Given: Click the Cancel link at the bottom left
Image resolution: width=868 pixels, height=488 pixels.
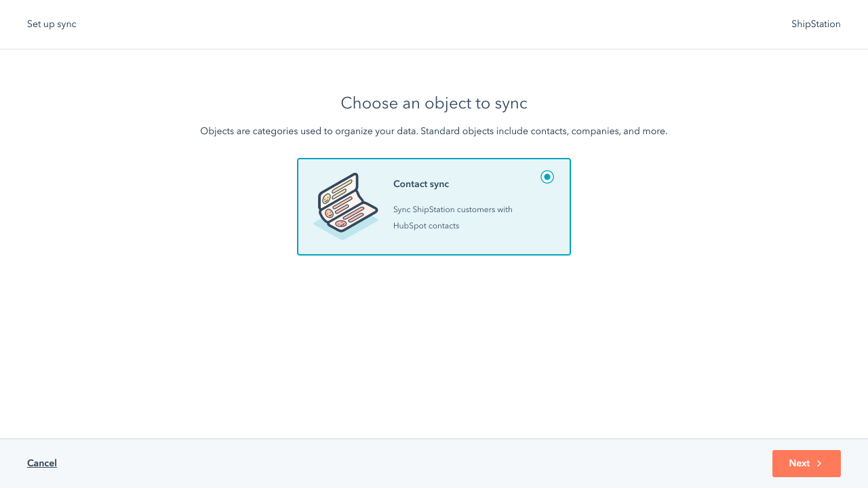Looking at the screenshot, I should pos(41,463).
